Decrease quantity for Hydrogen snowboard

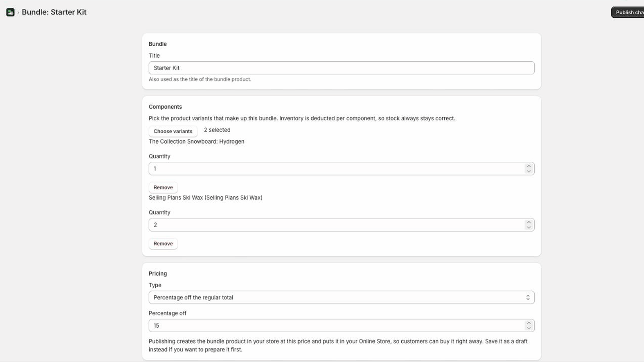528,171
